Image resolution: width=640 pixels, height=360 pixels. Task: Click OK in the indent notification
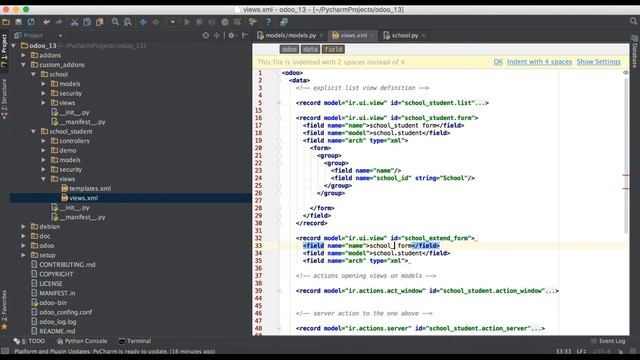[498, 62]
